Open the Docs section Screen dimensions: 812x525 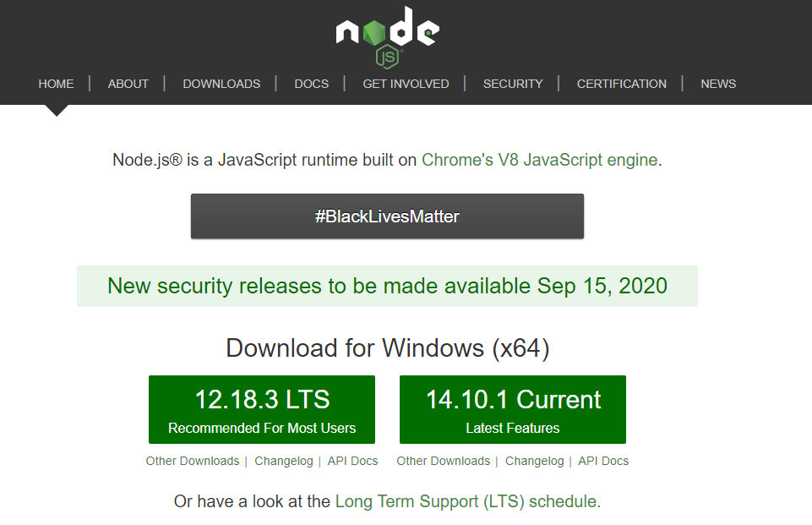pos(311,84)
